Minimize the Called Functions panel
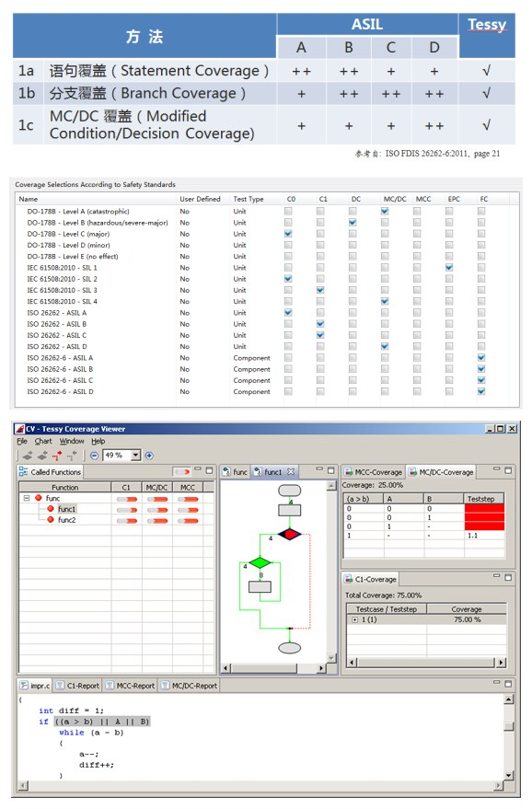 [x=198, y=470]
